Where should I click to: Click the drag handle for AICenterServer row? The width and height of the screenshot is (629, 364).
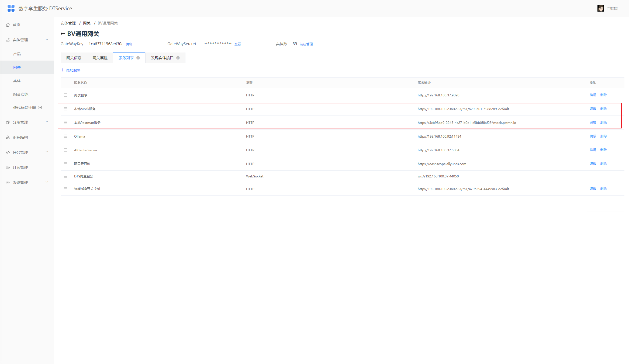click(65, 150)
